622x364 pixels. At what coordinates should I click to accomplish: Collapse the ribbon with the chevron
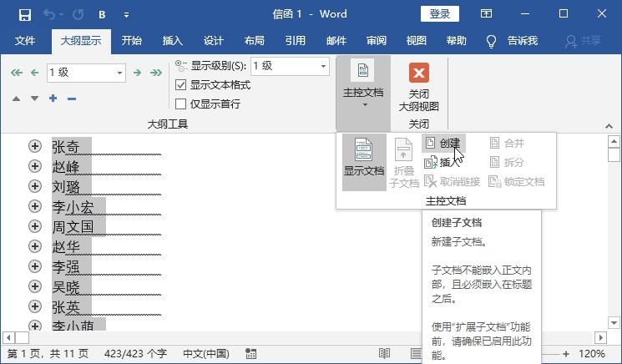[x=609, y=126]
